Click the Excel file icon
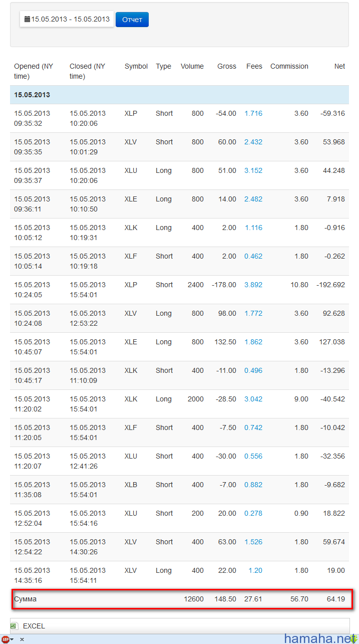Screen dimensions: 359x644 [14, 626]
